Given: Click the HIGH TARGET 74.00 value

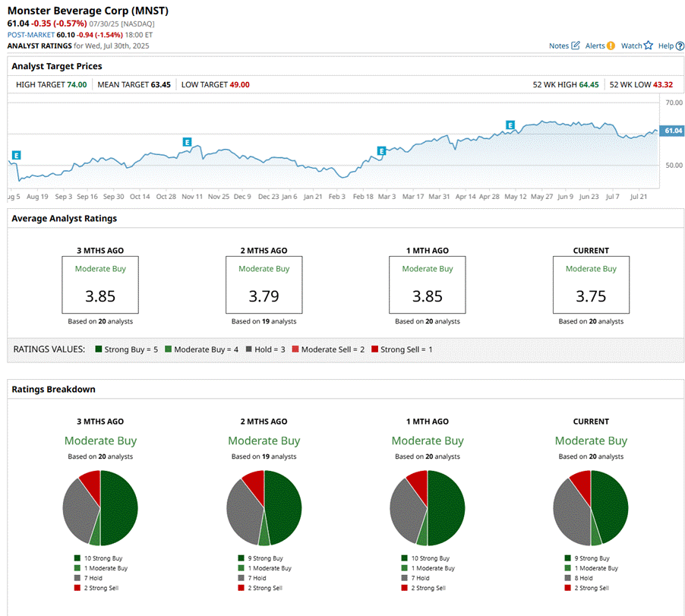Looking at the screenshot, I should click(x=77, y=85).
